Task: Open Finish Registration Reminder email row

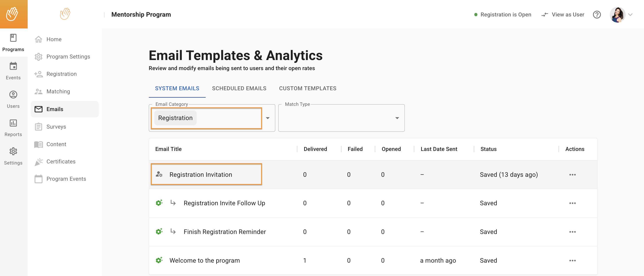Action: tap(225, 232)
